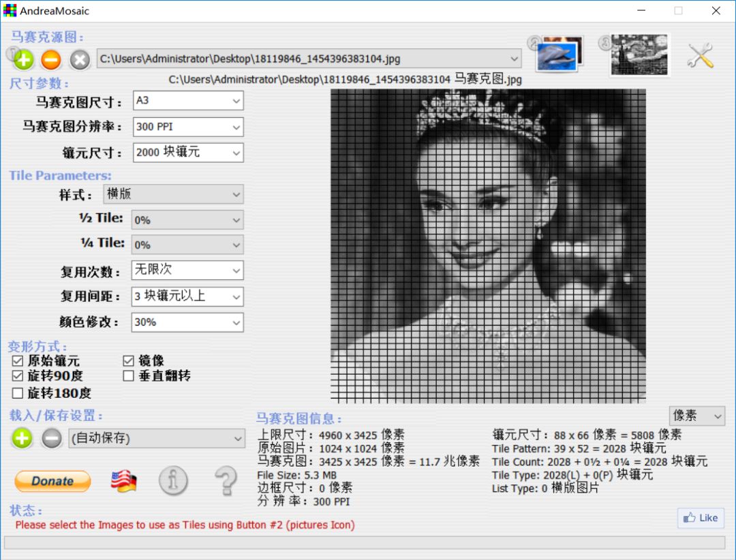This screenshot has width=736, height=560.
Task: Disable the 镜像 mirror option
Action: [127, 360]
